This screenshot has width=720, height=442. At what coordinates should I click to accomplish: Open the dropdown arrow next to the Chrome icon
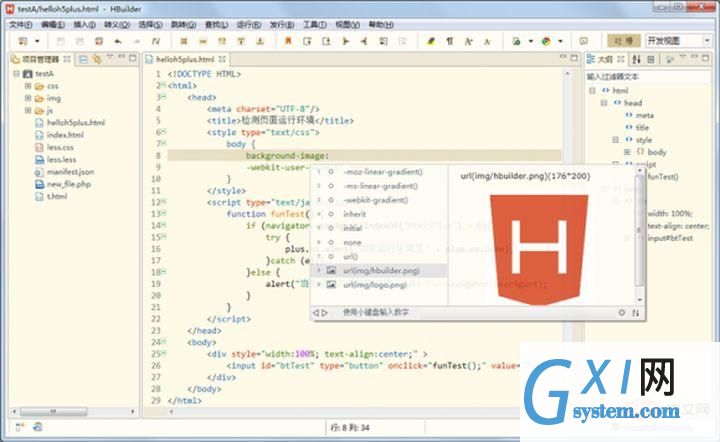pos(560,41)
